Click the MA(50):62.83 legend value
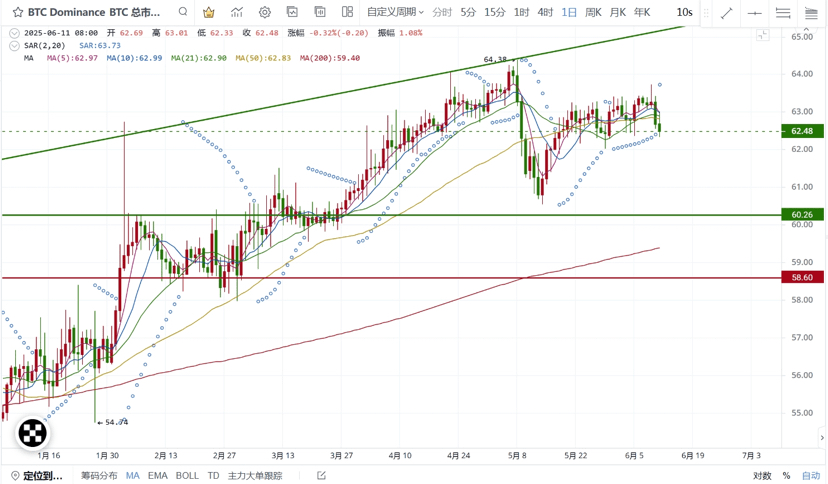The height and width of the screenshot is (484, 828). pos(263,58)
